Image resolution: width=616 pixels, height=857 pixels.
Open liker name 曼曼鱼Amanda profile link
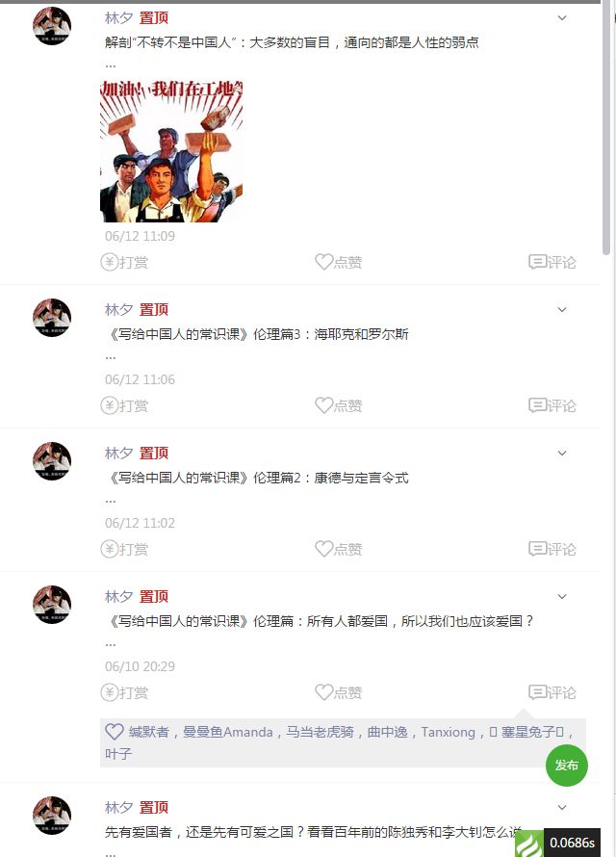click(x=228, y=732)
